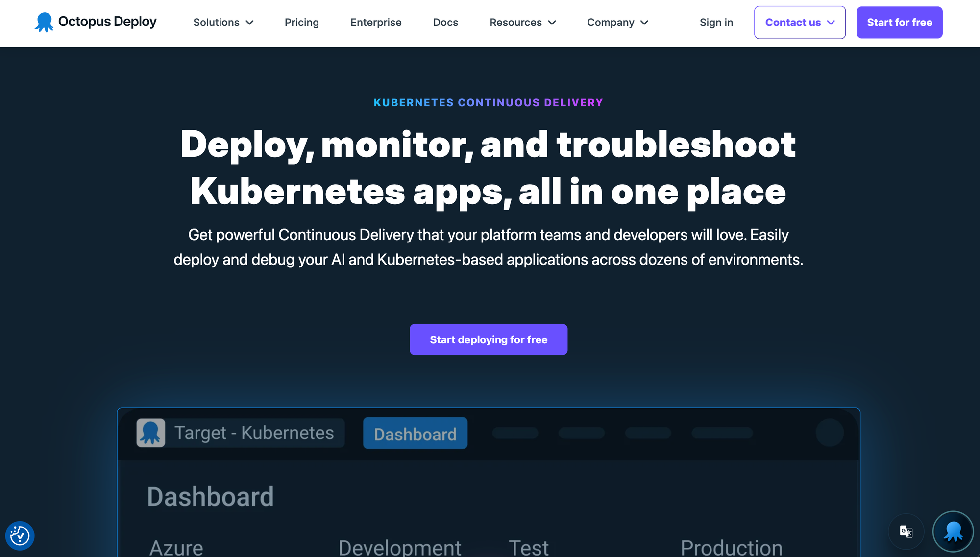This screenshot has height=557, width=980.
Task: Click the Target - Kubernetes project label
Action: coord(254,433)
